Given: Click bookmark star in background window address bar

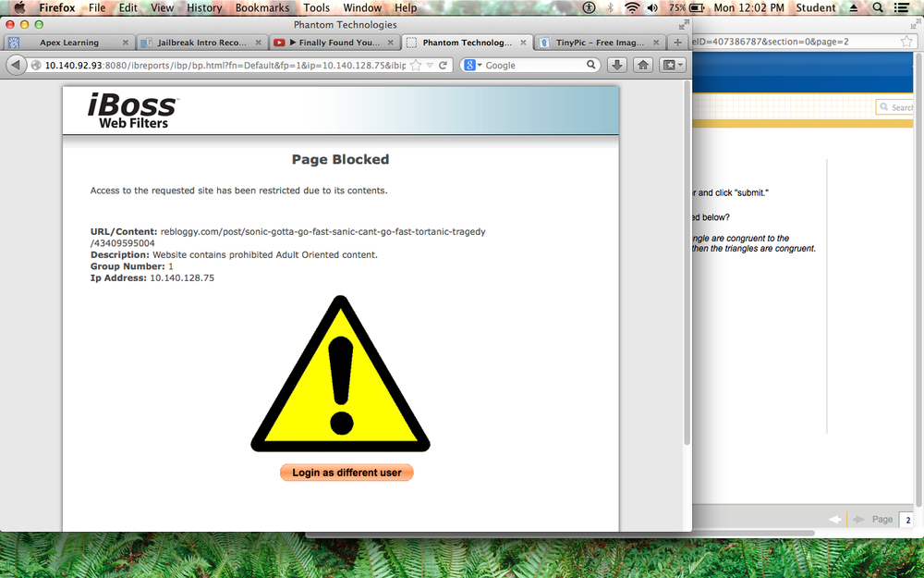Looking at the screenshot, I should pos(906,42).
